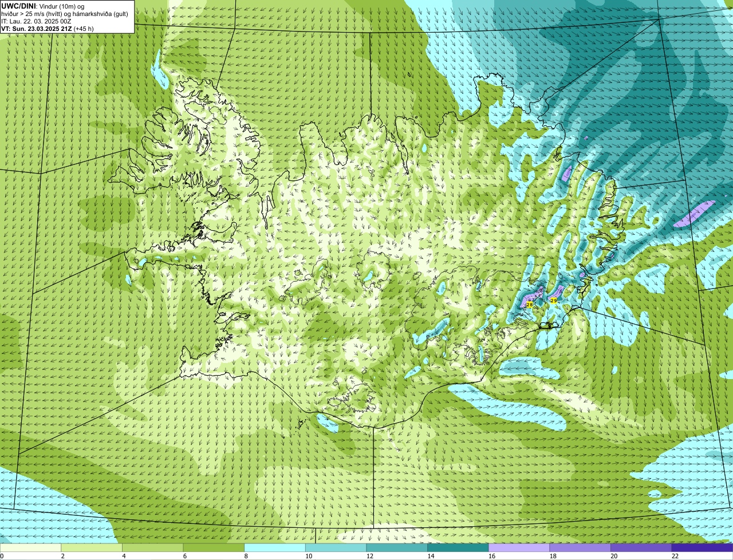Click the 0–2 m/s pale yellow legend swatch
Screen dimensions: 733x560
tap(30, 547)
